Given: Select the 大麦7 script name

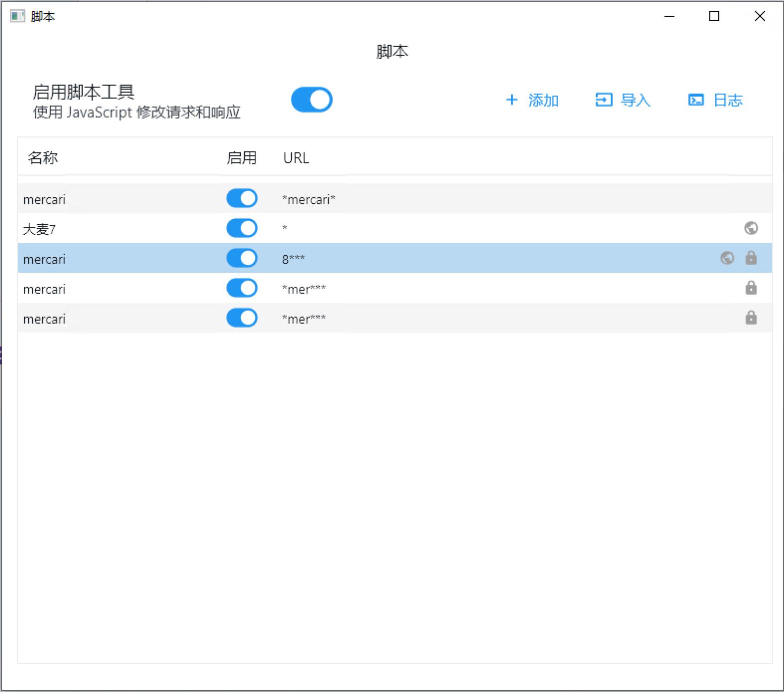Looking at the screenshot, I should [x=39, y=230].
